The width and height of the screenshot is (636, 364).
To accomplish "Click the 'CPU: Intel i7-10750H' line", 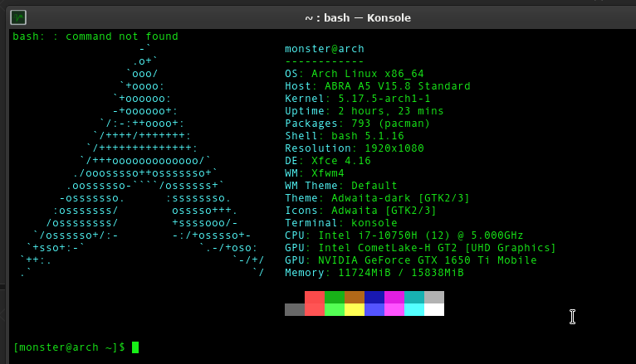I will (x=404, y=235).
